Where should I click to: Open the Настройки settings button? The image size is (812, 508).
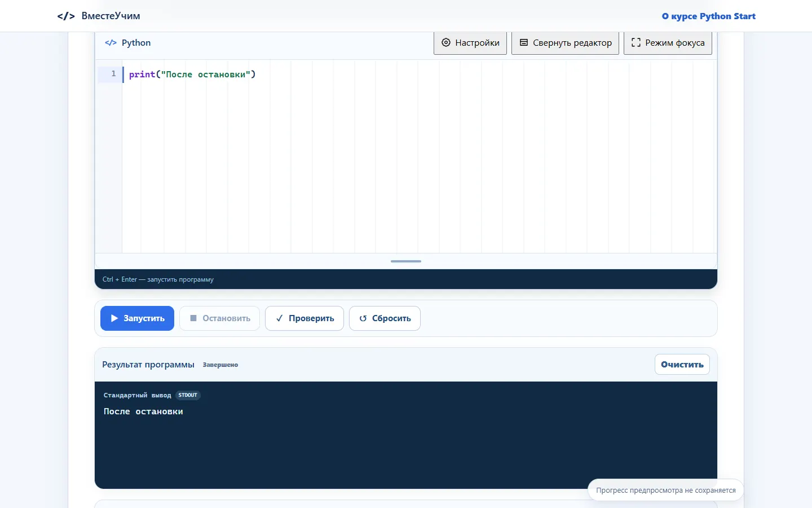(x=470, y=43)
